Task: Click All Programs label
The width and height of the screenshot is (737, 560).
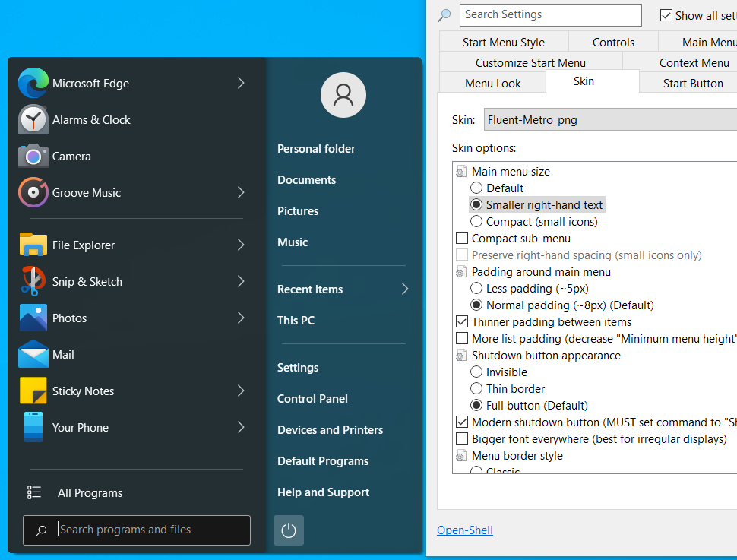Action: 90,493
